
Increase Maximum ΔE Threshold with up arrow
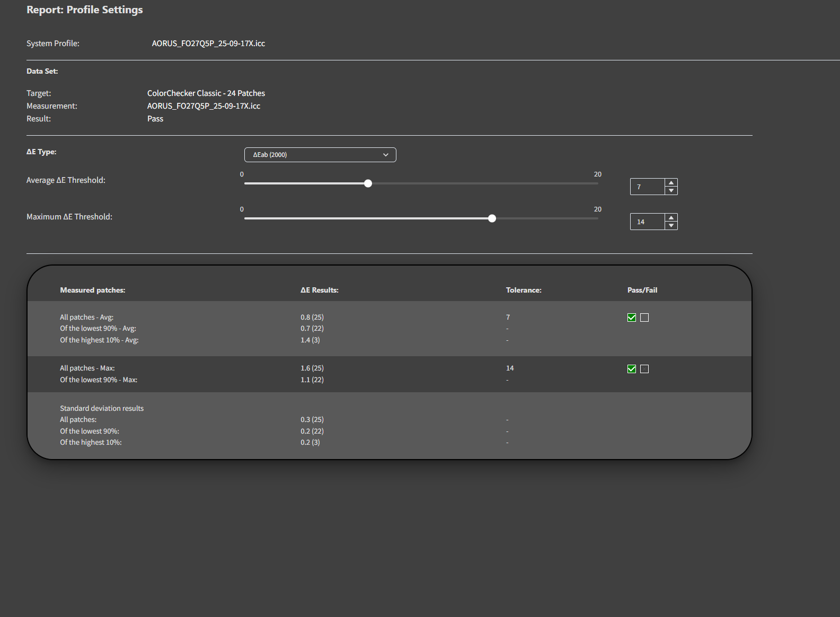671,218
